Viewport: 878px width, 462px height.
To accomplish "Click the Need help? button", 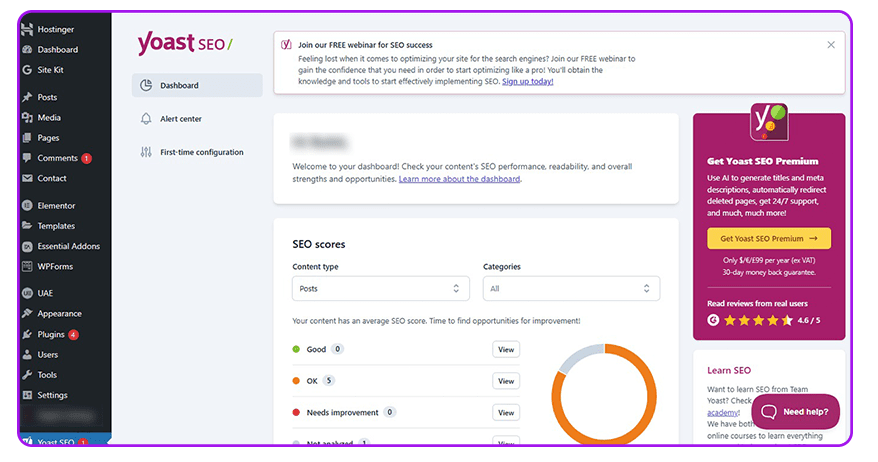I will click(x=796, y=412).
